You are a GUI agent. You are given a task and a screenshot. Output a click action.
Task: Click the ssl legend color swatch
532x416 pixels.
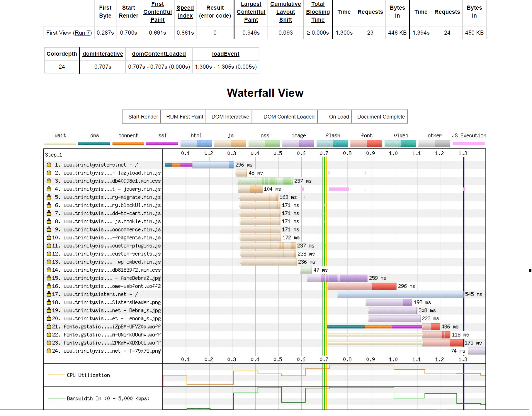pos(162,143)
